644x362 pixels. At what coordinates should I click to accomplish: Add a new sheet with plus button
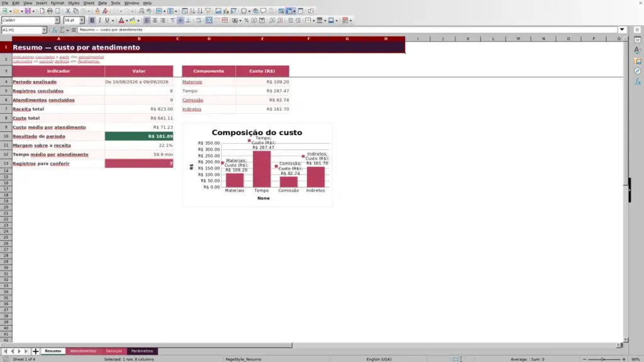[x=35, y=351]
